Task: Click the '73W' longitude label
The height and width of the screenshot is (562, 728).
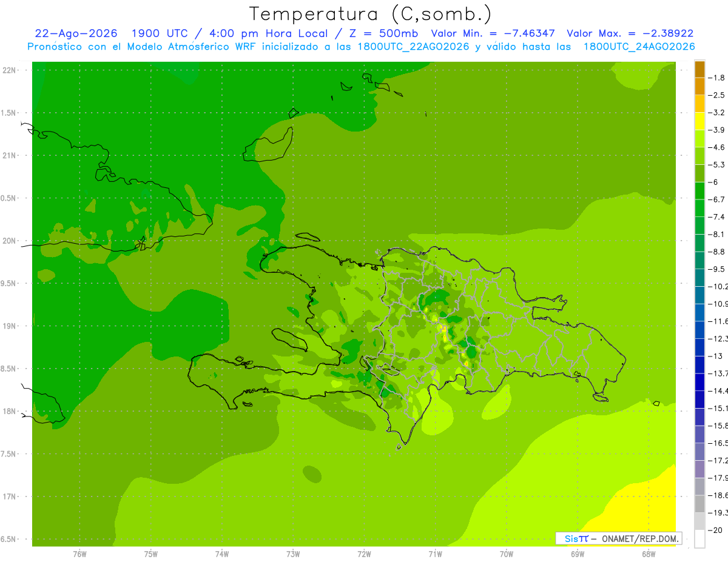Action: (293, 554)
